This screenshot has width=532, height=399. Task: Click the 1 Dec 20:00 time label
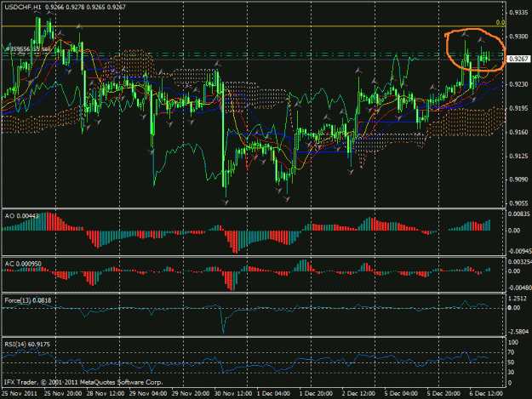pyautogui.click(x=316, y=394)
